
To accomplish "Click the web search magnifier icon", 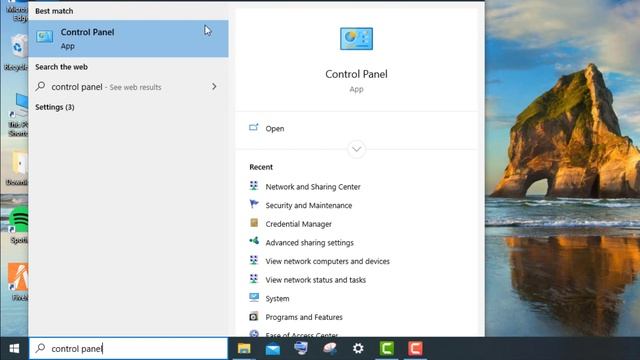I will [x=40, y=87].
